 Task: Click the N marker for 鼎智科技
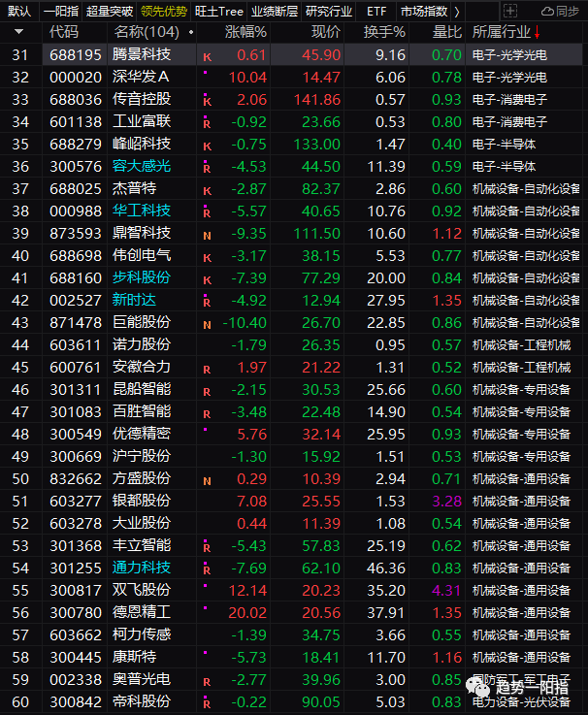click(207, 236)
